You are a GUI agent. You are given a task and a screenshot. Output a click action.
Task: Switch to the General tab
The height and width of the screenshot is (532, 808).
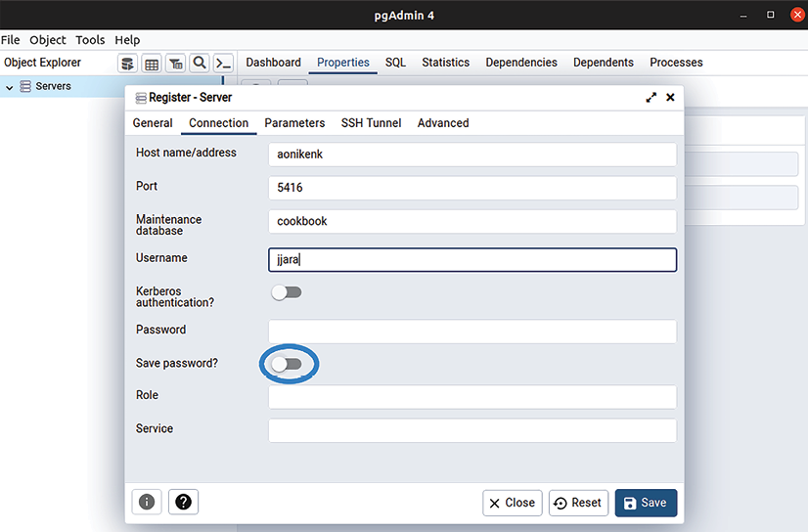153,123
